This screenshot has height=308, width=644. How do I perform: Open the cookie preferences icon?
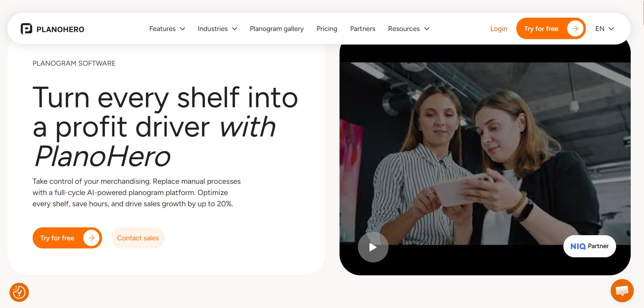click(x=19, y=292)
